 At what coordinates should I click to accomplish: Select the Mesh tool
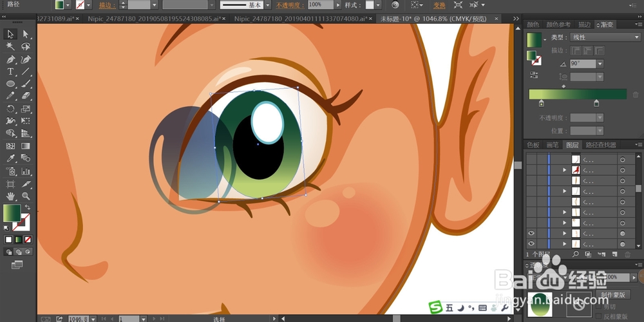click(x=10, y=146)
